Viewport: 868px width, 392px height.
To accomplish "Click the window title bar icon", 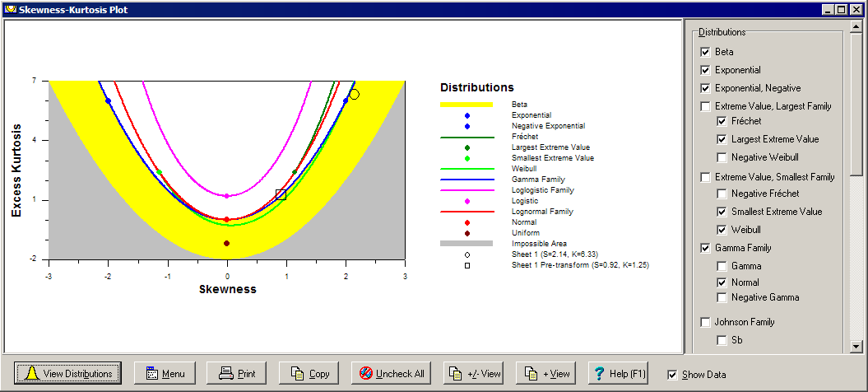I will pyautogui.click(x=9, y=9).
